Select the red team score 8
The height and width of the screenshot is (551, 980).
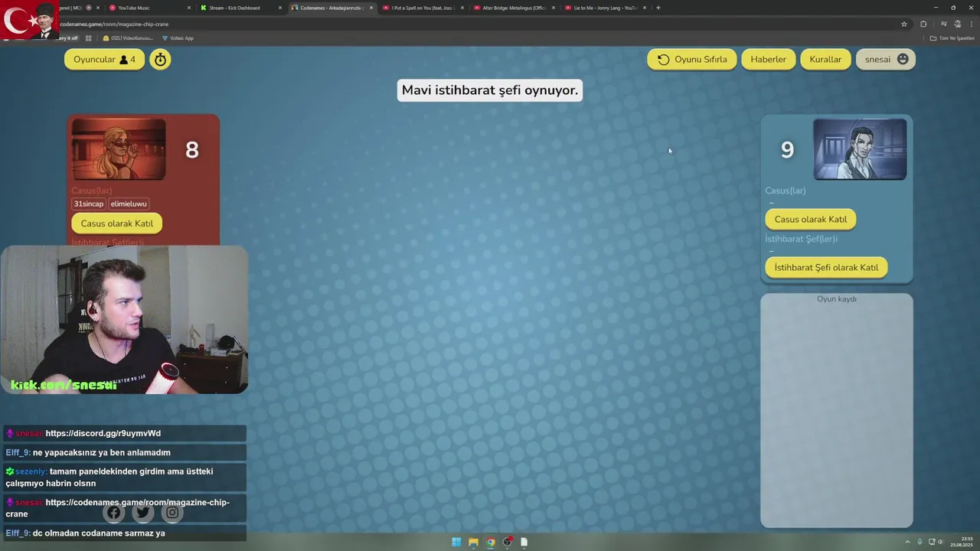coord(192,150)
